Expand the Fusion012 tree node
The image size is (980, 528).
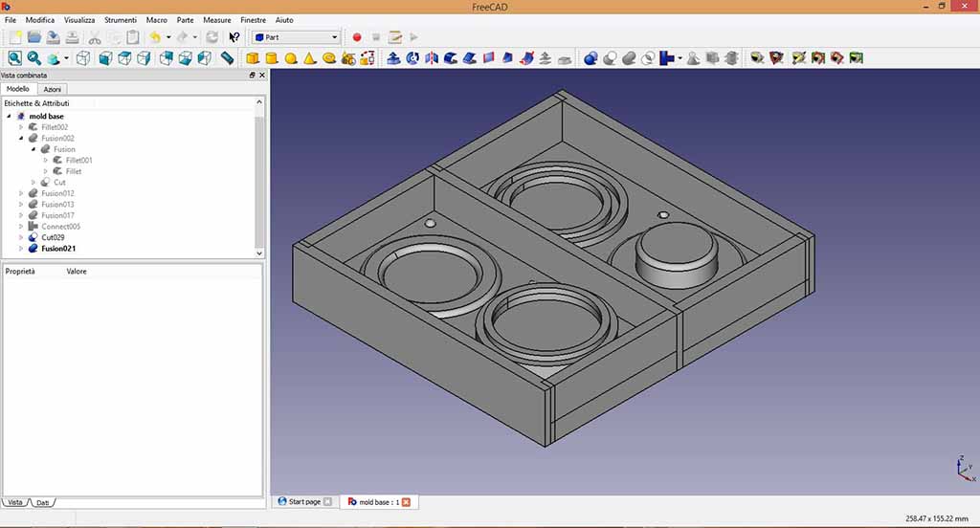[x=21, y=194]
